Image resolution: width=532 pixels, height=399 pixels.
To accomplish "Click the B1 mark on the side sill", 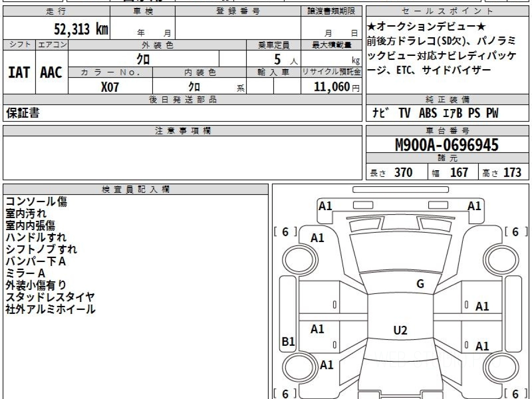I will click(289, 342).
